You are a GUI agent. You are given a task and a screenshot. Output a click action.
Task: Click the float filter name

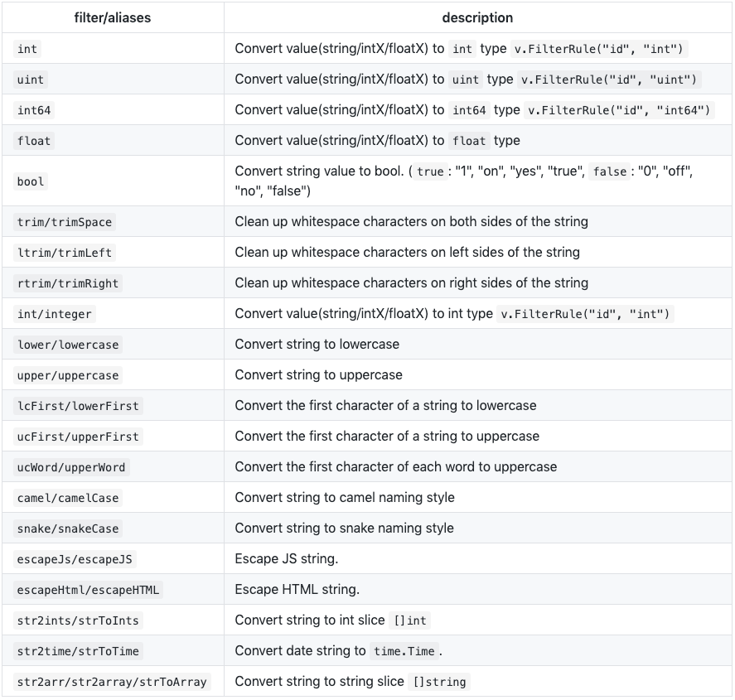coord(33,141)
